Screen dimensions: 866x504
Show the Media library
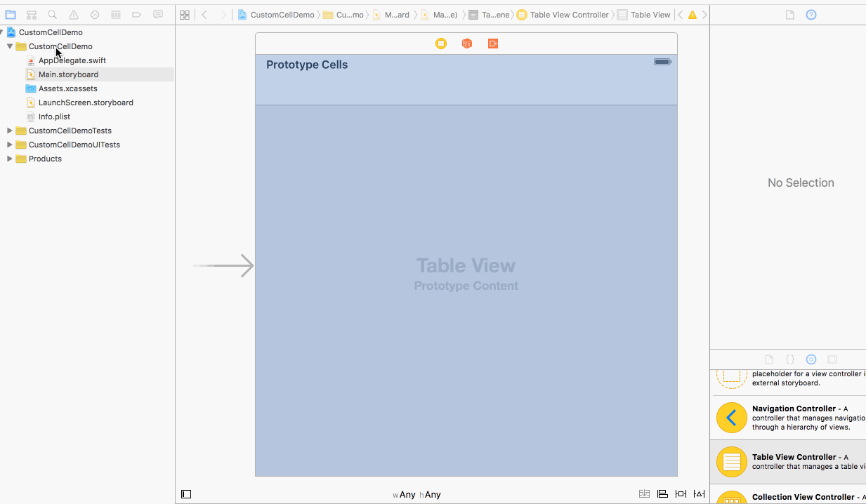tap(832, 359)
